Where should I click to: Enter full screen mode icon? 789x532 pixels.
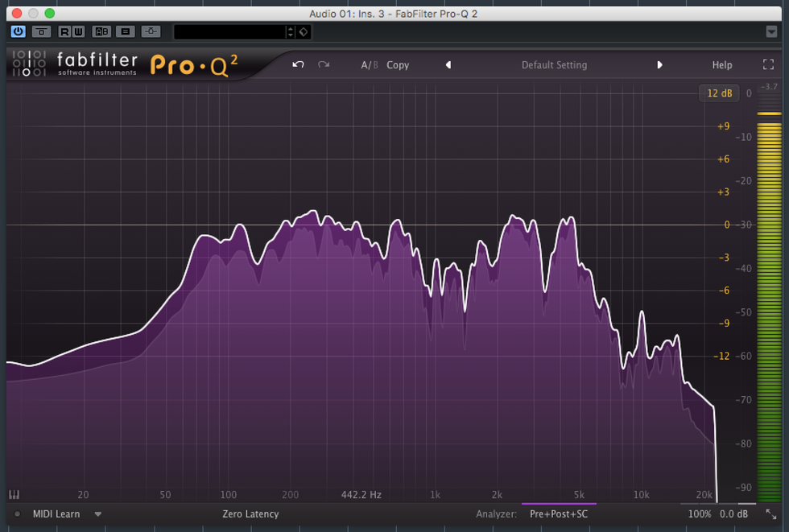tap(768, 64)
